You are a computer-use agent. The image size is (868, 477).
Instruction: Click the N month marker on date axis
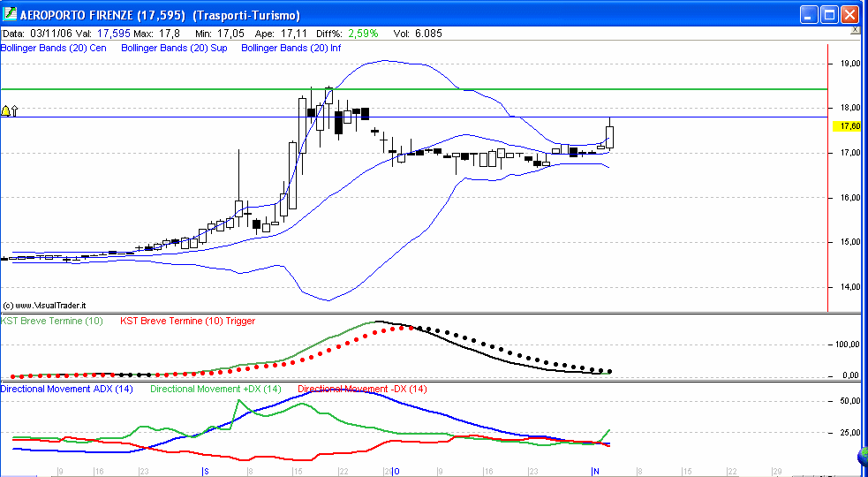596,472
